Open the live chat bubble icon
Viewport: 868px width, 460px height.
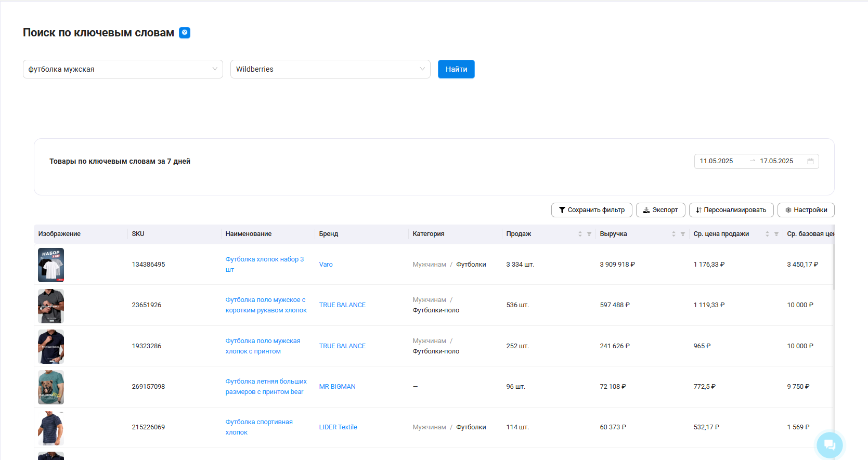[x=830, y=445]
